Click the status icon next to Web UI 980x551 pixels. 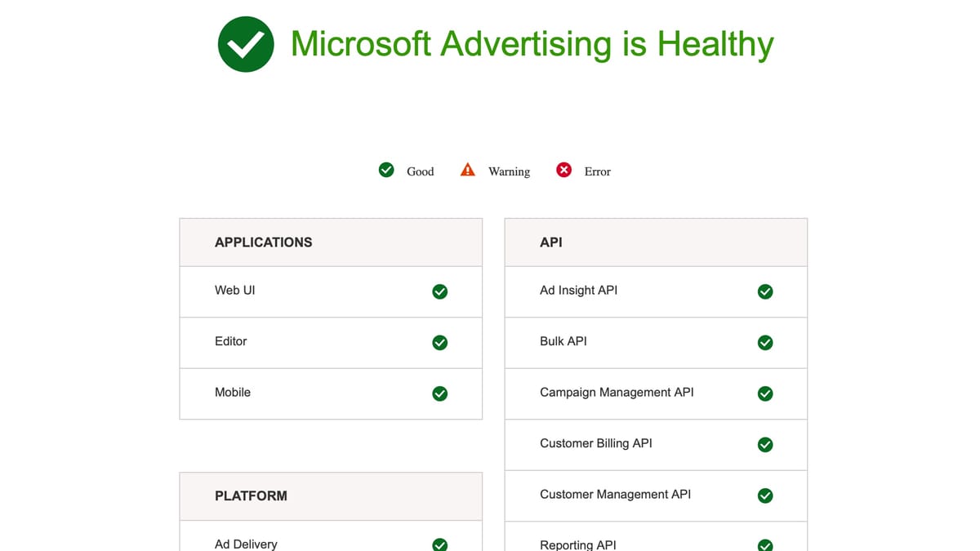tap(439, 291)
